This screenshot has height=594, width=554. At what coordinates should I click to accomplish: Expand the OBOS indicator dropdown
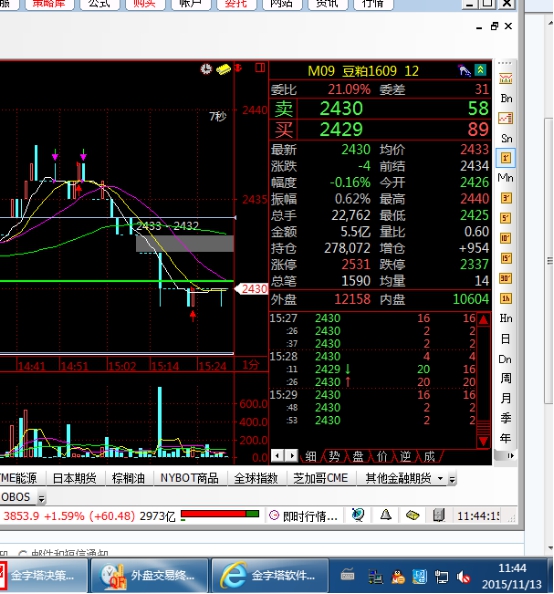(x=42, y=499)
